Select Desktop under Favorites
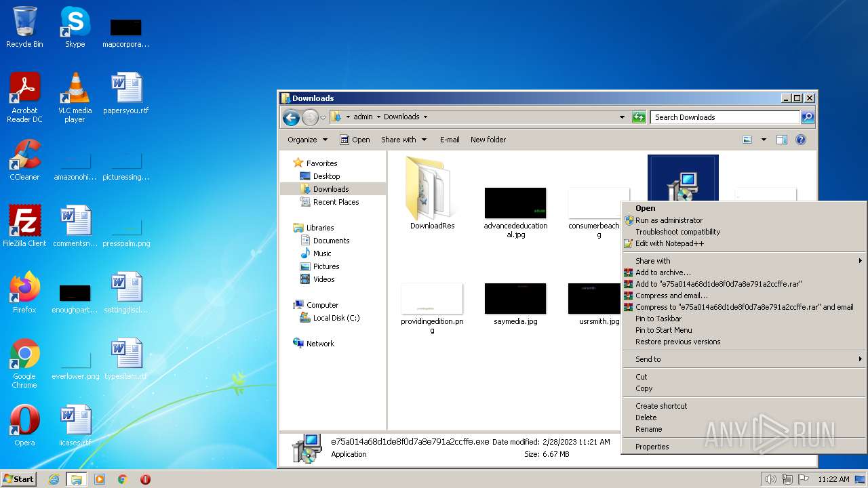The width and height of the screenshot is (868, 488). tap(326, 176)
